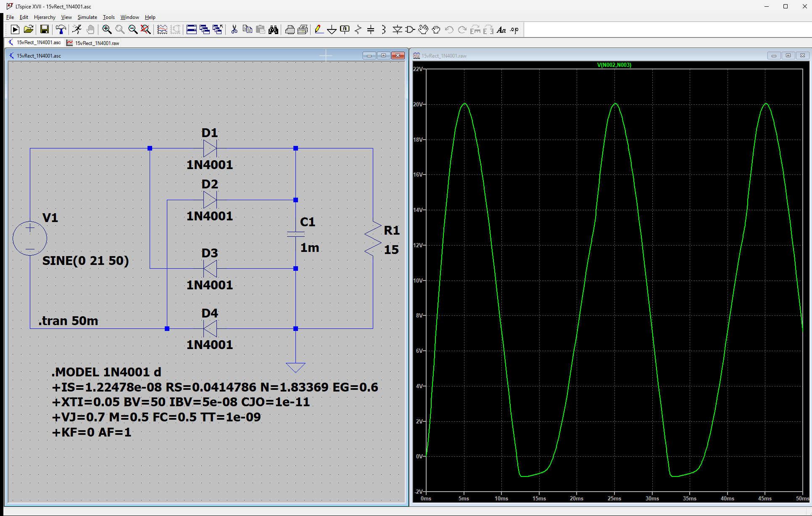Select the Diode placement tool
The height and width of the screenshot is (516, 812).
(397, 29)
